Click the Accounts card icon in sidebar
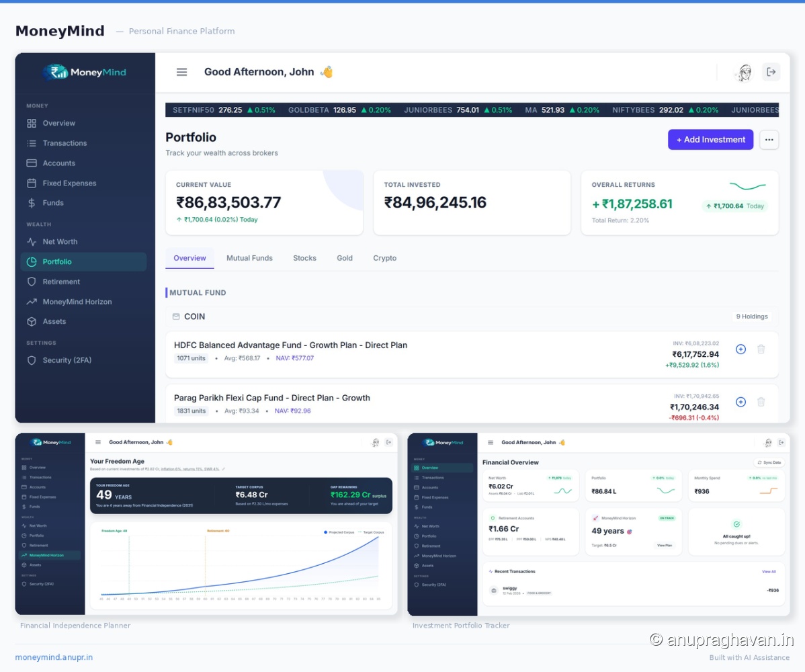Viewport: 805px width, 672px height. 32,163
